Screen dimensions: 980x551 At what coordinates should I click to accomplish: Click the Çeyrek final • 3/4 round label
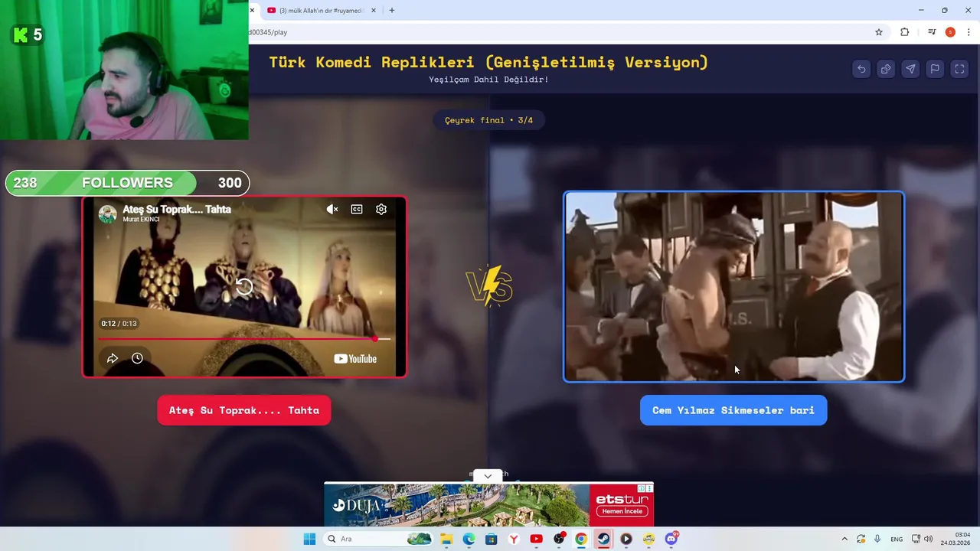(488, 120)
